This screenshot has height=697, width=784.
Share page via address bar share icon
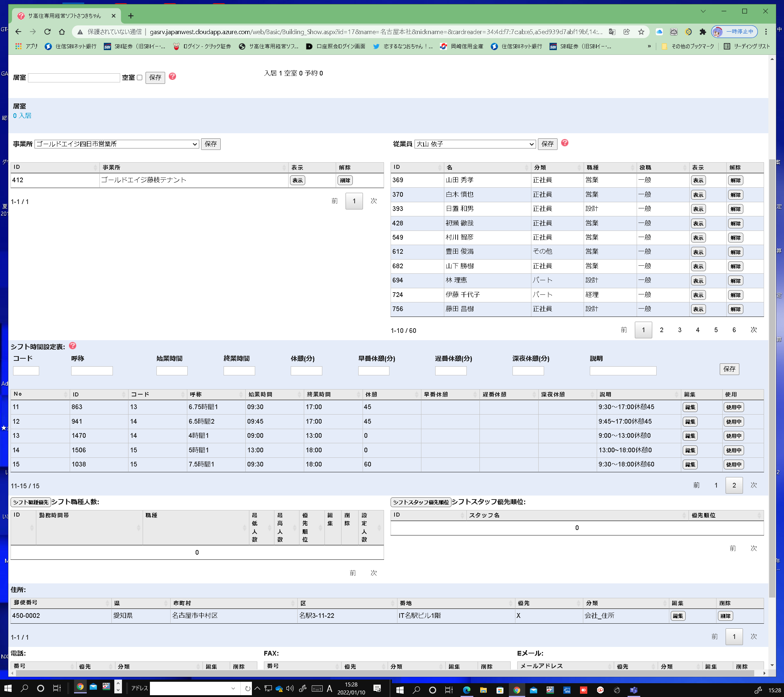click(x=626, y=32)
